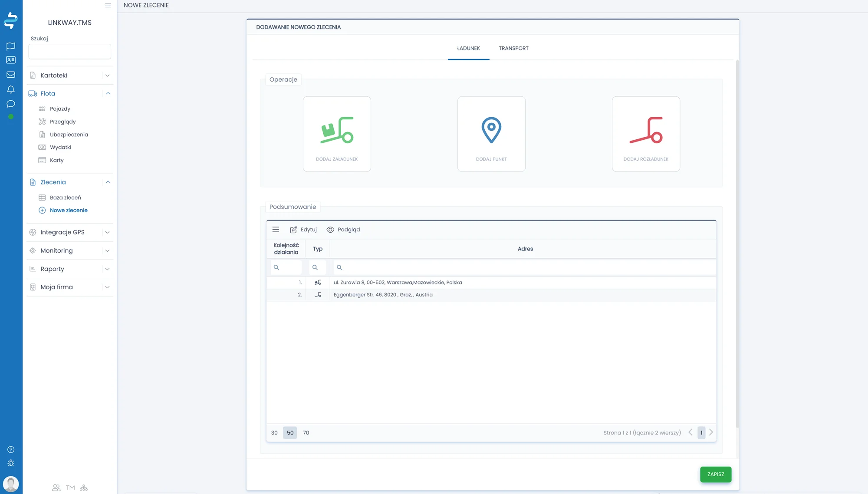This screenshot has height=494, width=868.
Task: Set page size to 50 rows
Action: coord(290,433)
